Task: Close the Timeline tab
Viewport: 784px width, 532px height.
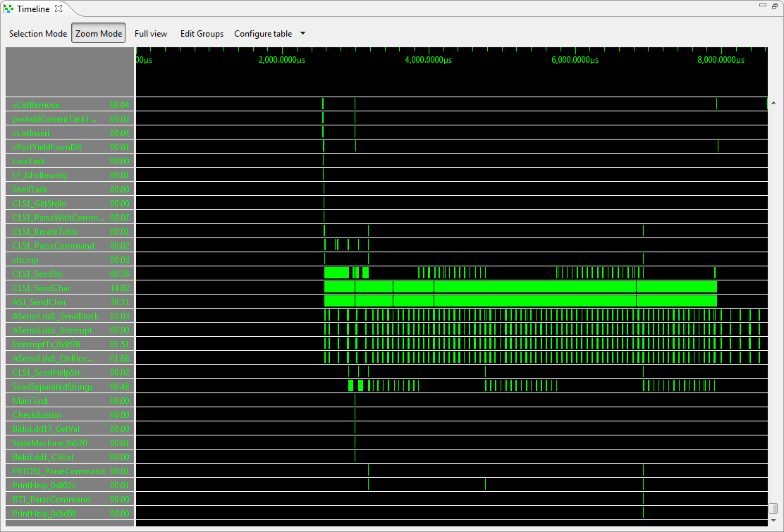Action: click(x=59, y=8)
